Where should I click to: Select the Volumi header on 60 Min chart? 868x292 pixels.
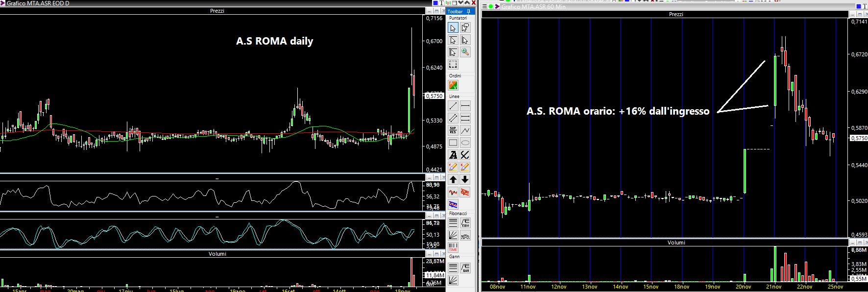(676, 243)
